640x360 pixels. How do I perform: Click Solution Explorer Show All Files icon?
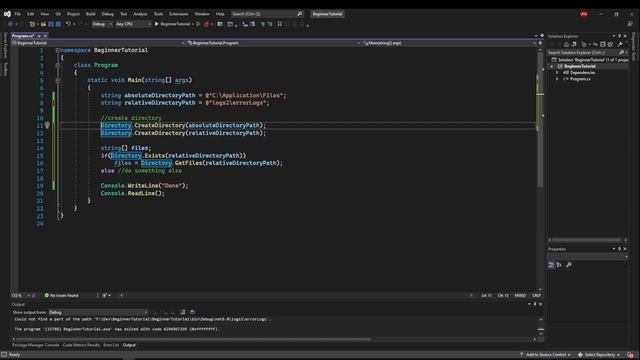coord(610,44)
